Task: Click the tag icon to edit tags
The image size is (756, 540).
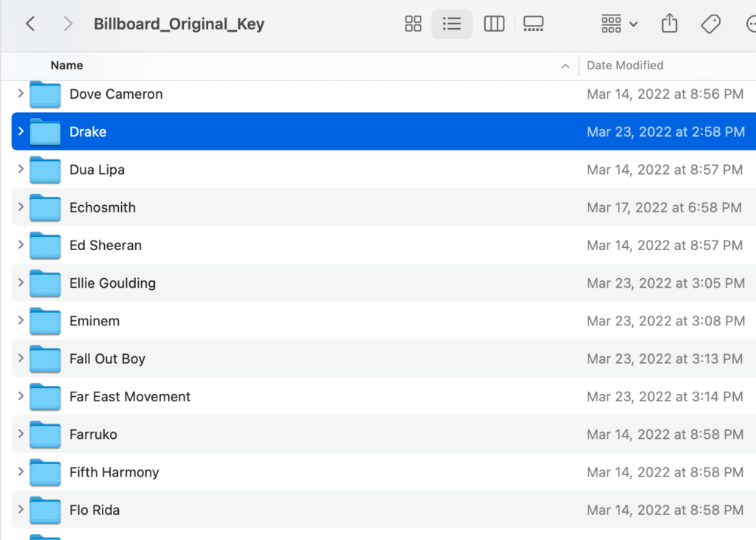Action: (x=710, y=24)
